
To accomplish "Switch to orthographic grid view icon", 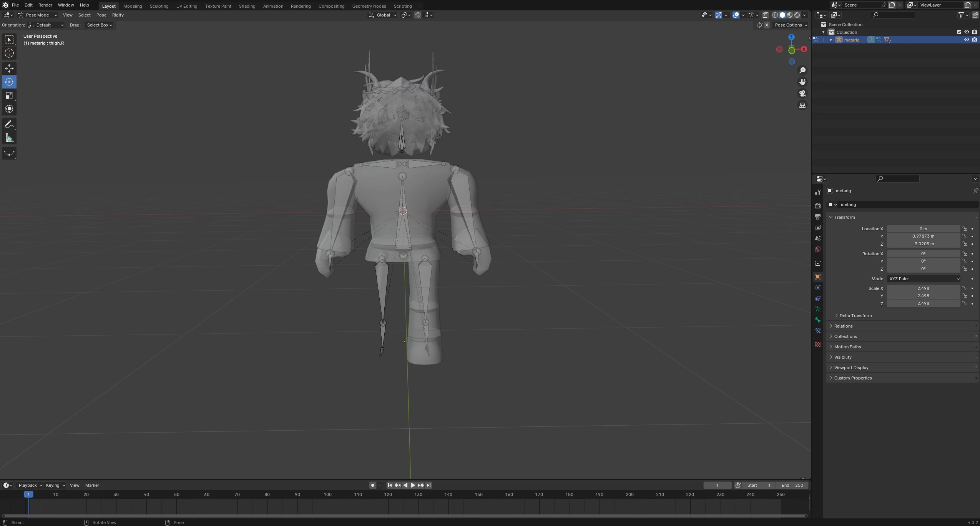I will 802,105.
